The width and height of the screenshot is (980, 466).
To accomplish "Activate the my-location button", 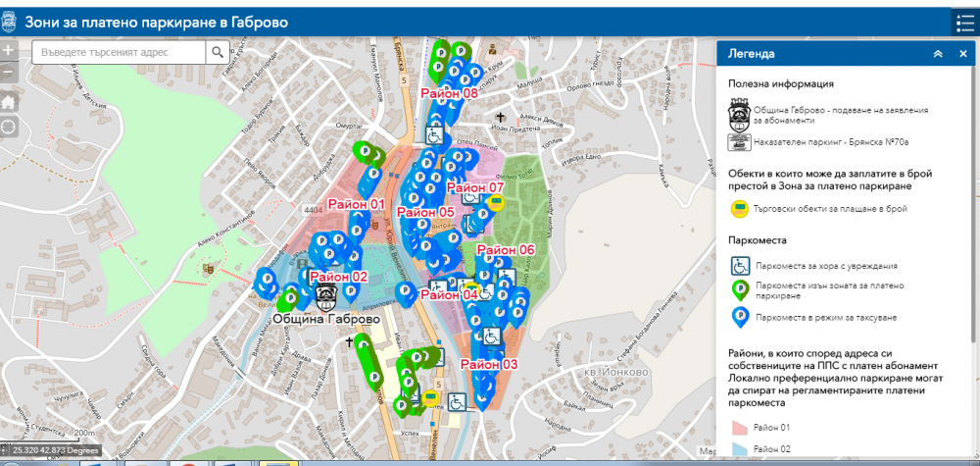I will 8,127.
